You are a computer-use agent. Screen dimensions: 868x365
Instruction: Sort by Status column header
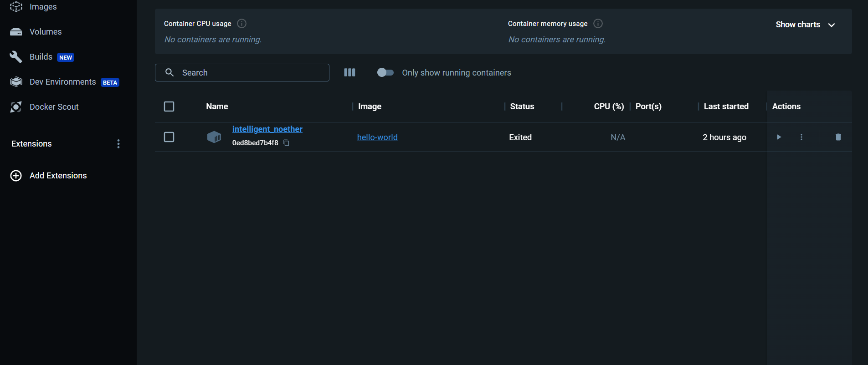[x=522, y=106]
